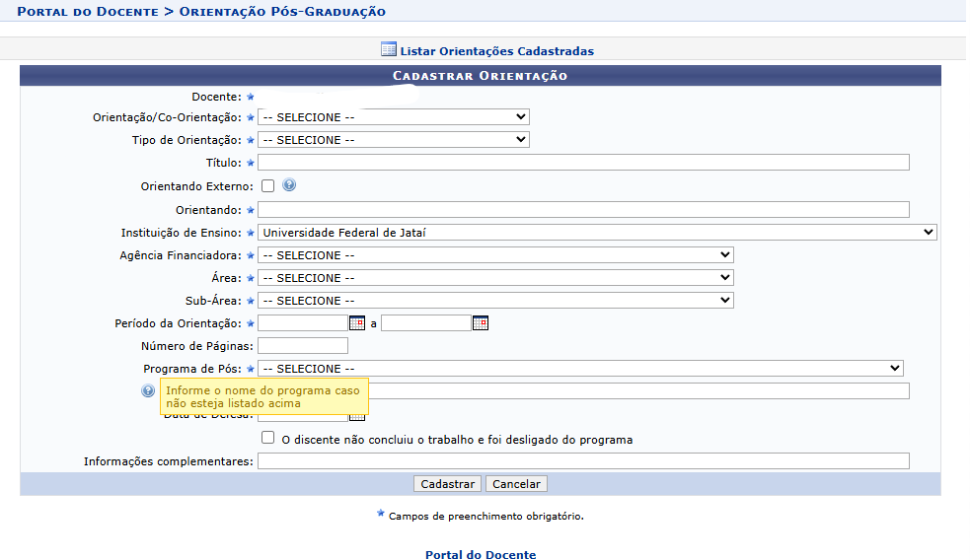
Task: Go to Portal do Docente breadcrumb
Action: (x=88, y=11)
